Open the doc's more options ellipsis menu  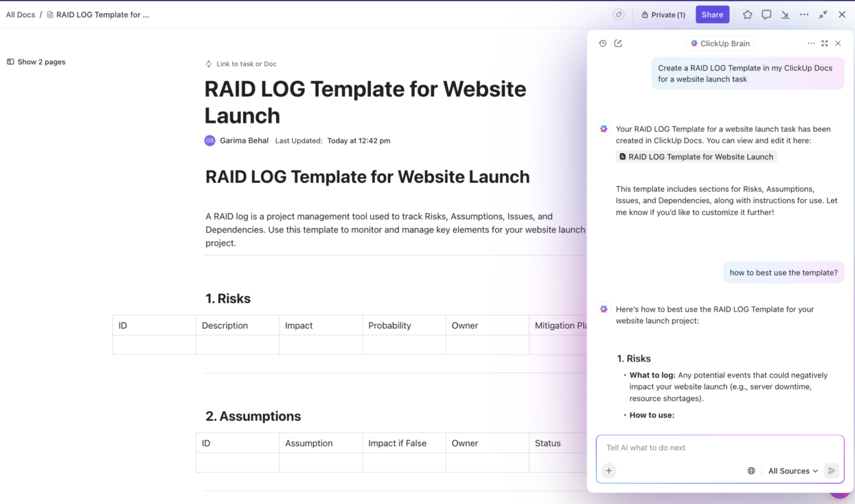[804, 14]
